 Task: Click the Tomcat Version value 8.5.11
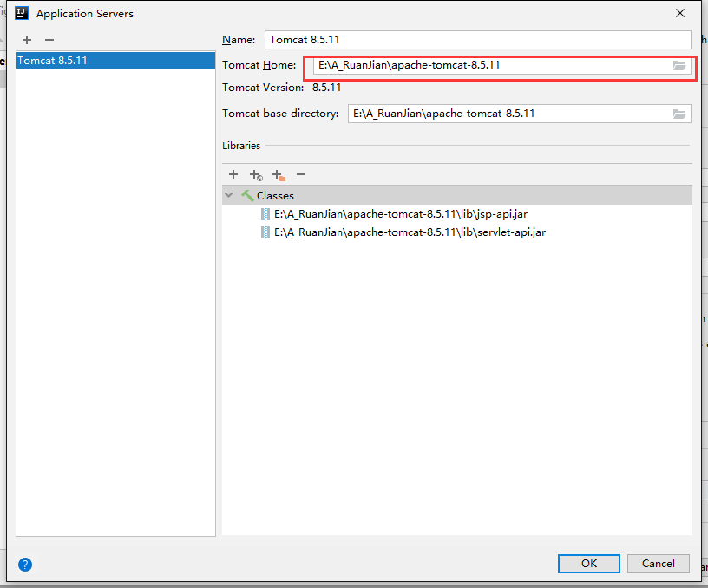[326, 88]
